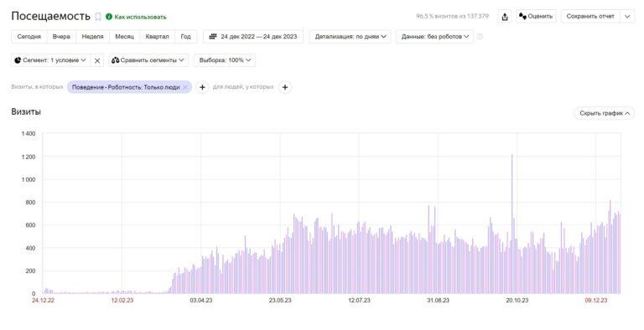Click the 24.12.22 axis date label
Screen dimensions: 644x330
click(x=43, y=301)
